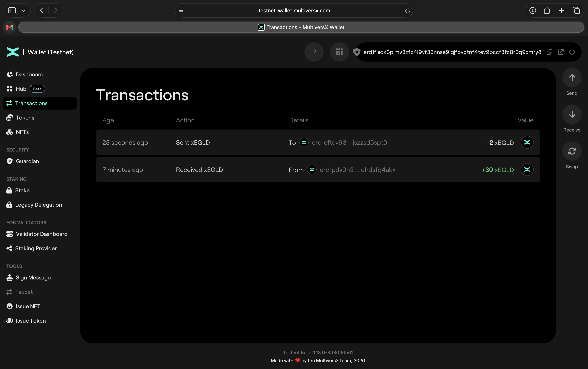This screenshot has width=588, height=369.
Task: Click xEGLD token icon in Sent row
Action: (x=527, y=143)
